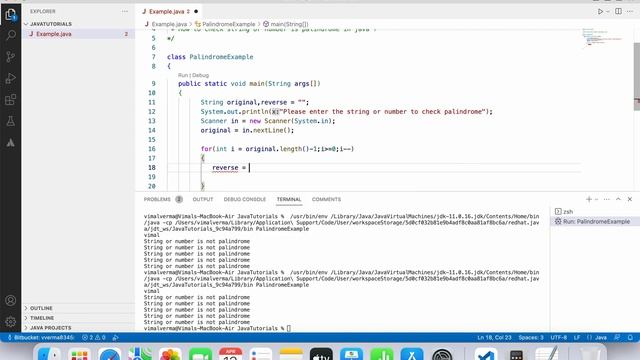The width and height of the screenshot is (640, 360).
Task: Switch to the Terminal tab
Action: coord(289,199)
